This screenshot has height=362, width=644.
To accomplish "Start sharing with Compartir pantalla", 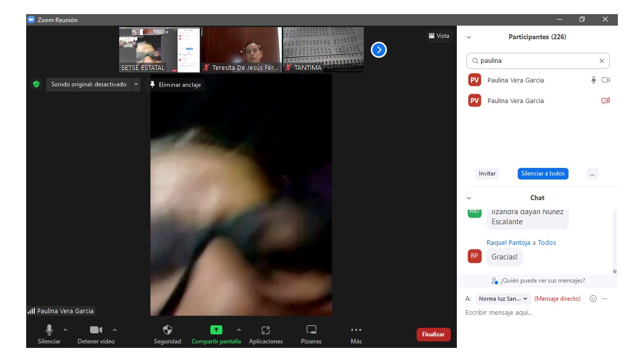I will click(216, 334).
